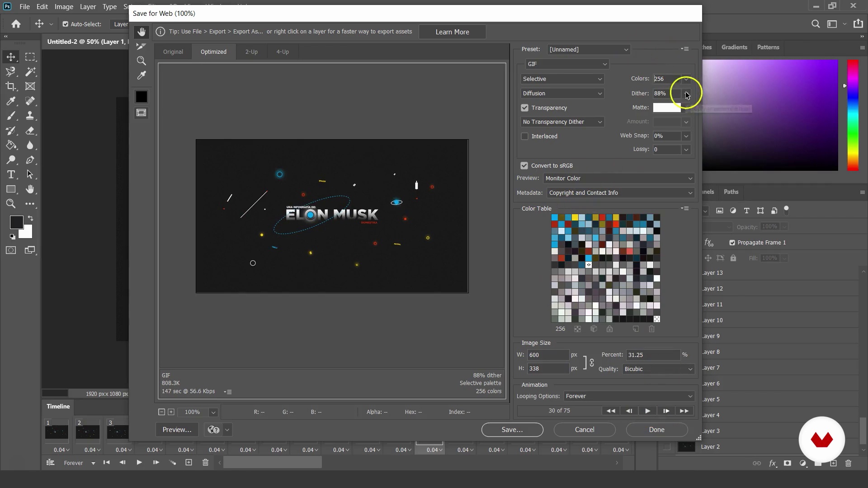Delete selected color with trash icon
The height and width of the screenshot is (488, 868).
[x=651, y=329]
